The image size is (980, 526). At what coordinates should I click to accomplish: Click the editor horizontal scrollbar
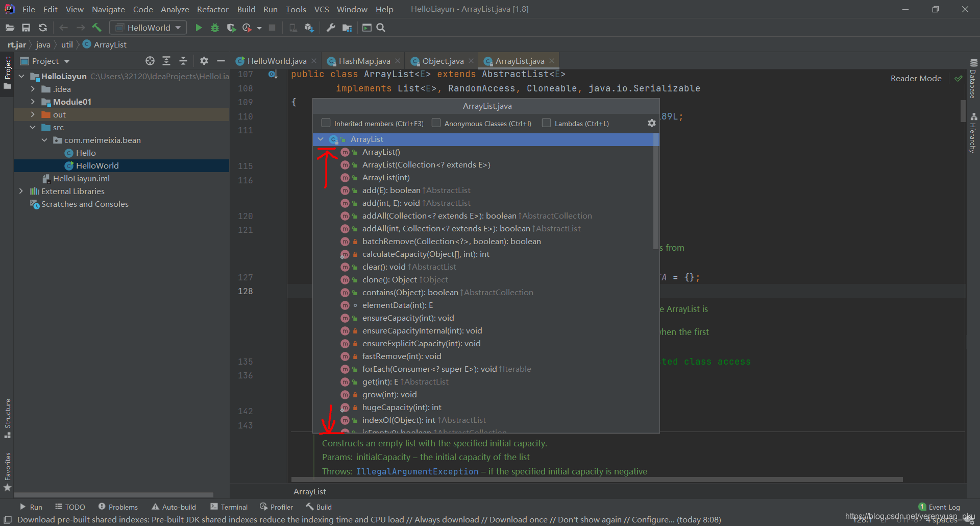coord(597,480)
